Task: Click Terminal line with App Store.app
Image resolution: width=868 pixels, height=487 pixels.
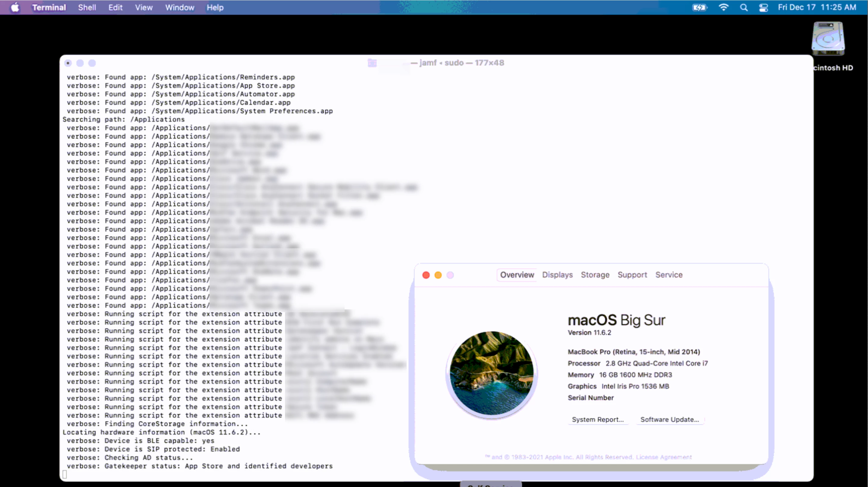Action: 181,85
